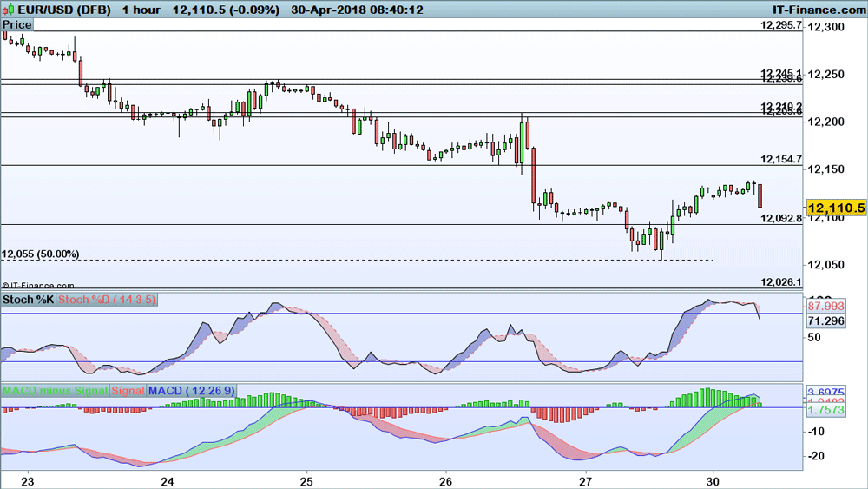Click the yellow current price tag 12,110.5
Image resolution: width=868 pixels, height=489 pixels.
coord(836,208)
